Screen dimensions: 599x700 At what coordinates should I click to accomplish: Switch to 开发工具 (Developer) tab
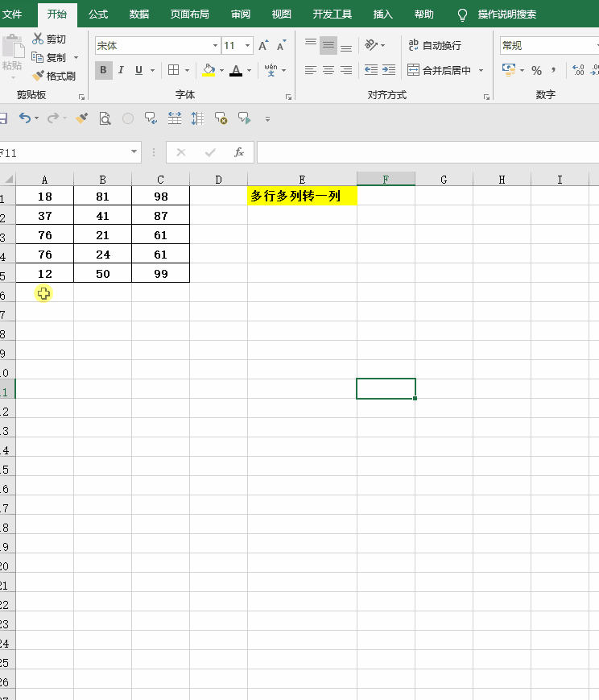pyautogui.click(x=332, y=14)
